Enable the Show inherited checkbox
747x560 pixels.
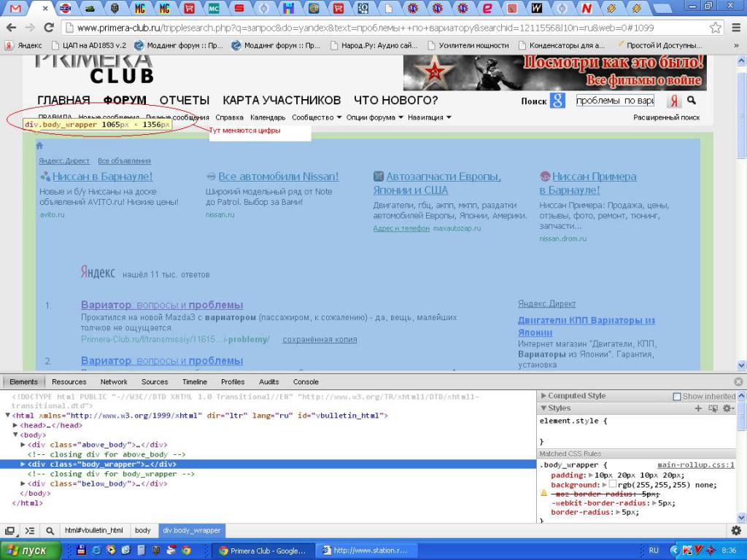(676, 397)
